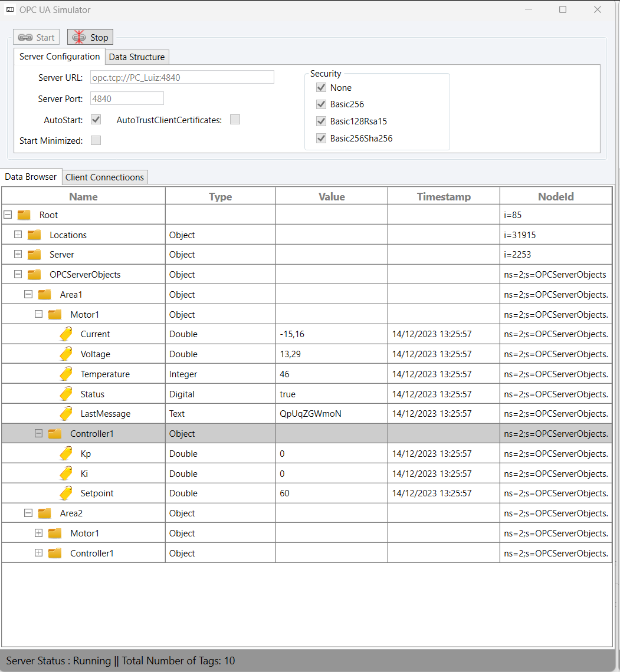This screenshot has width=620, height=672.
Task: Expand the Locations tree node
Action: 18,235
